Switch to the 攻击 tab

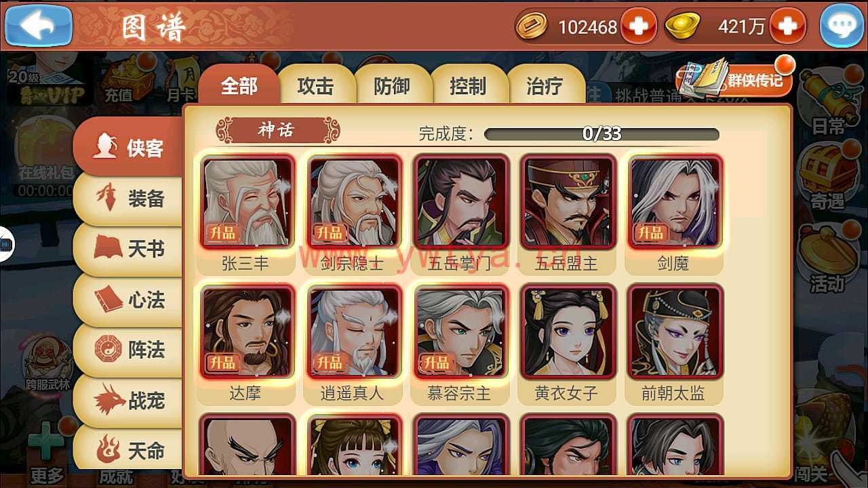pos(316,85)
